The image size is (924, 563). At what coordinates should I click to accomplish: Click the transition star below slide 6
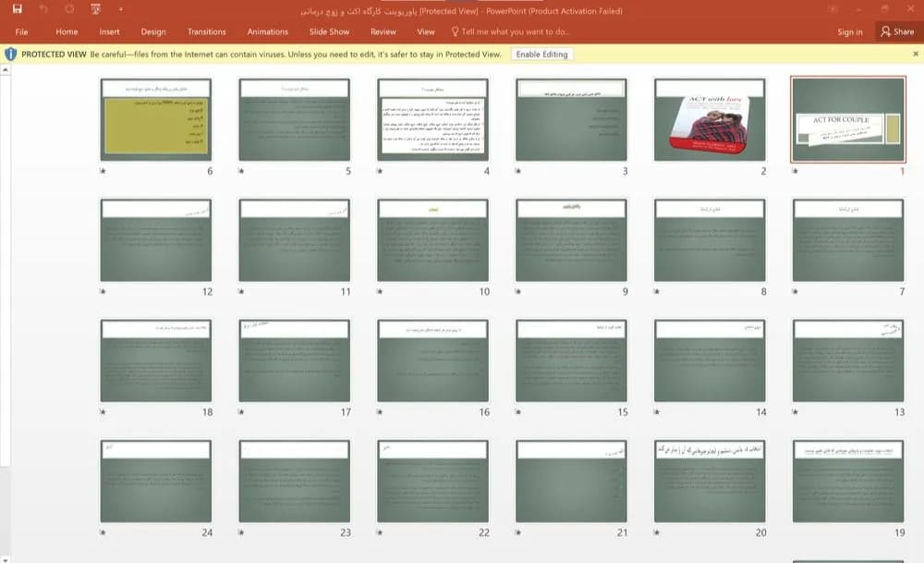103,171
